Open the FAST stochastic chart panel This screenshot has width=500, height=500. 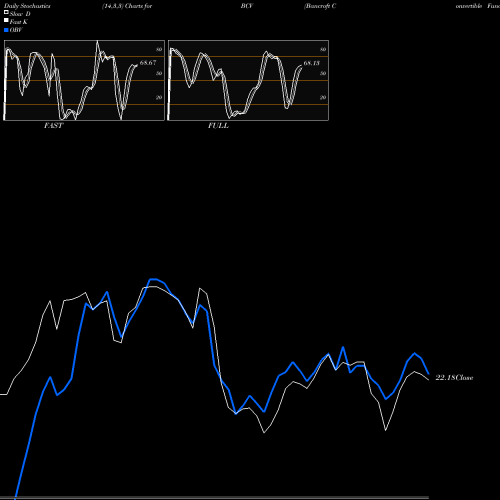84,80
